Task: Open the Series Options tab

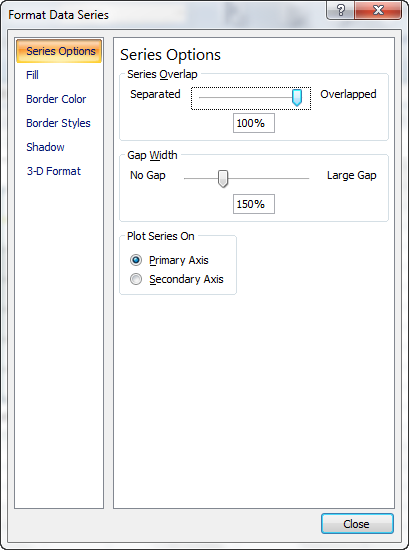Action: coord(59,51)
